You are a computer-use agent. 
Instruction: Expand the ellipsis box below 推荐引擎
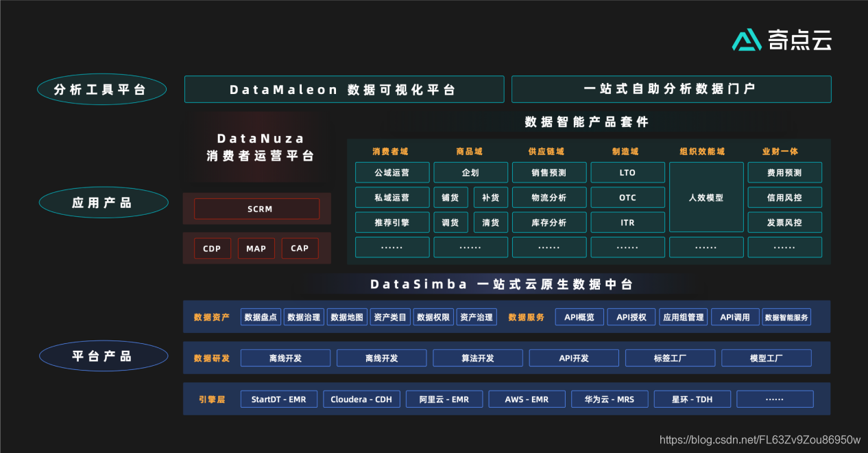point(391,247)
